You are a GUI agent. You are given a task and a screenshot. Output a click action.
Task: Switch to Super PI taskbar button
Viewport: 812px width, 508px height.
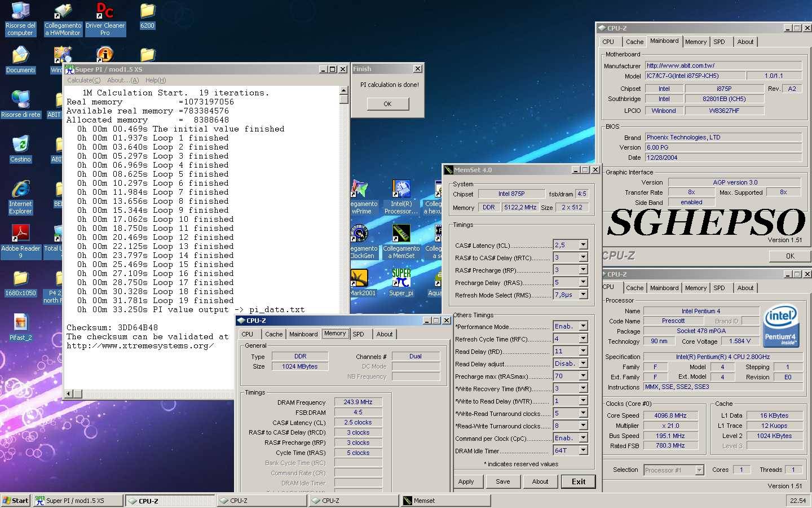click(78, 501)
